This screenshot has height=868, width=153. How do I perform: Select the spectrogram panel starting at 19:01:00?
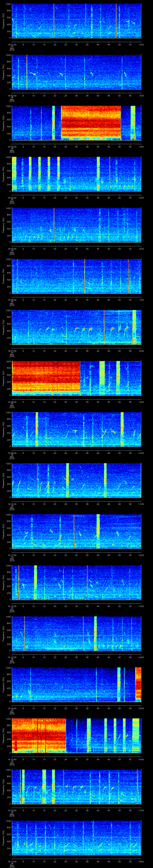tap(77, 21)
